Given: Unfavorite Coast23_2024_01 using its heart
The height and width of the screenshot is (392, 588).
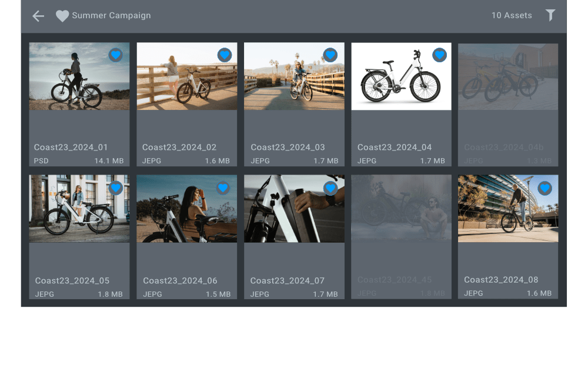Looking at the screenshot, I should [116, 55].
